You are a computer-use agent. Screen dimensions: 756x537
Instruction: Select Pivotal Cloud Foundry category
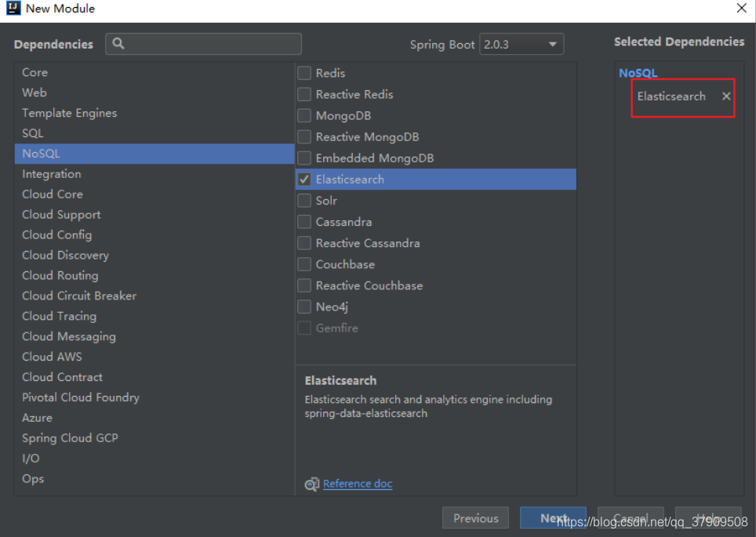click(x=154, y=397)
